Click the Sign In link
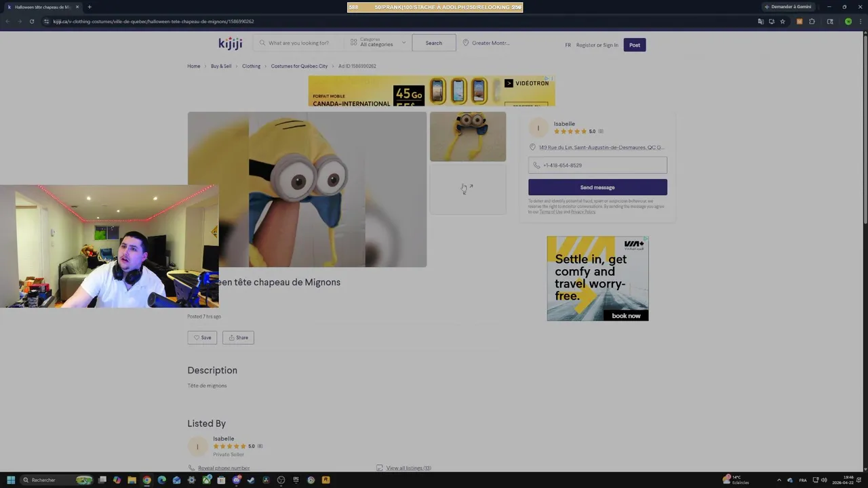The width and height of the screenshot is (868, 488). [x=610, y=45]
